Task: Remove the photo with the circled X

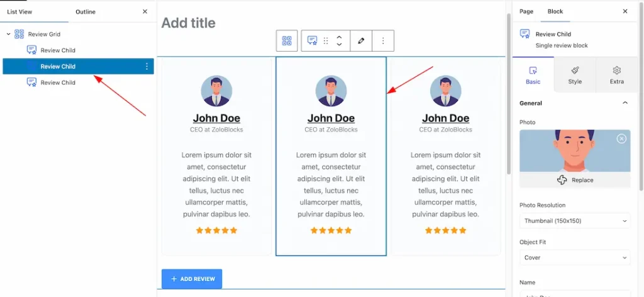Action: tap(621, 139)
